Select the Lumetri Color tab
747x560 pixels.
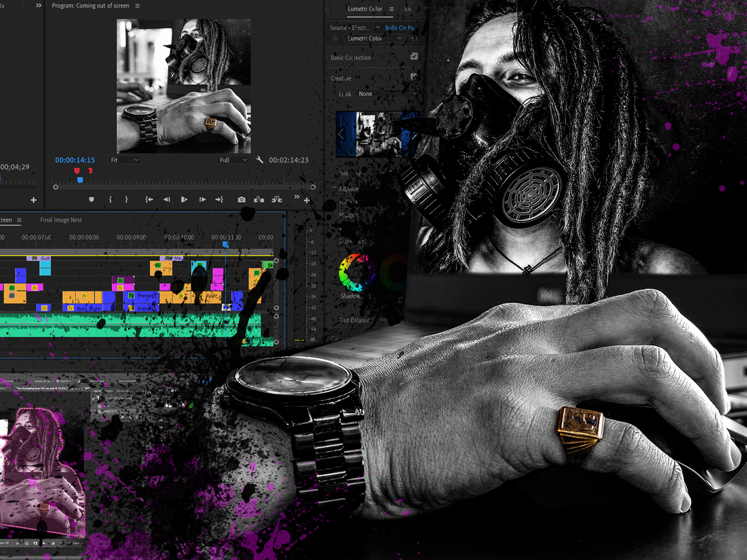click(365, 9)
